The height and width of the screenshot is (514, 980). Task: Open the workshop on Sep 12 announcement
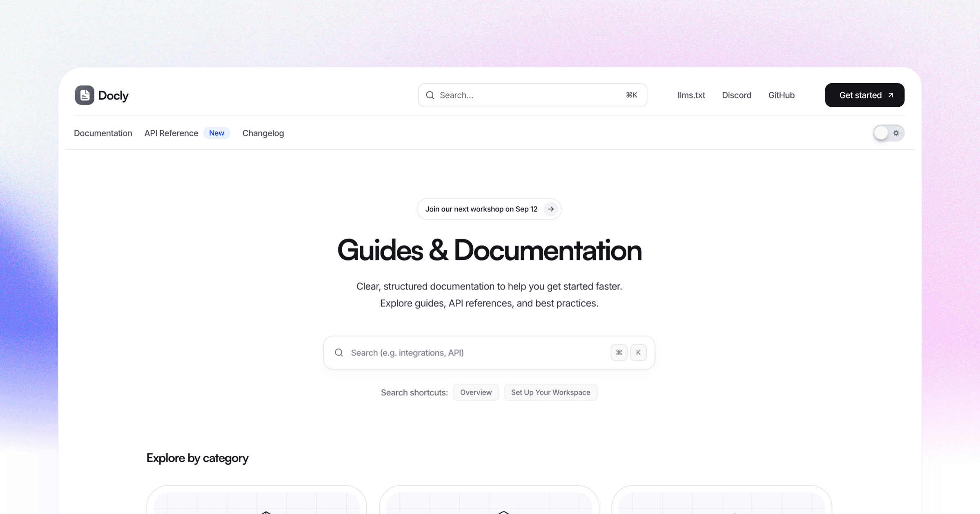point(489,209)
